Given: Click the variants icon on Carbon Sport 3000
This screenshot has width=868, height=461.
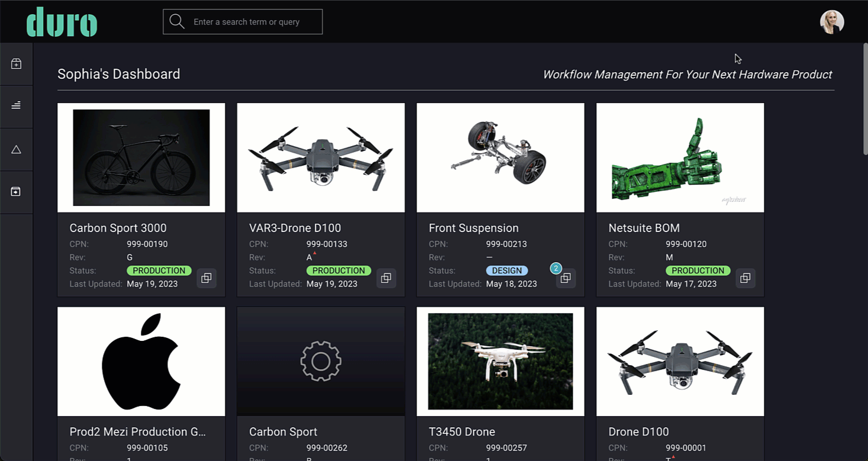Looking at the screenshot, I should click(206, 278).
